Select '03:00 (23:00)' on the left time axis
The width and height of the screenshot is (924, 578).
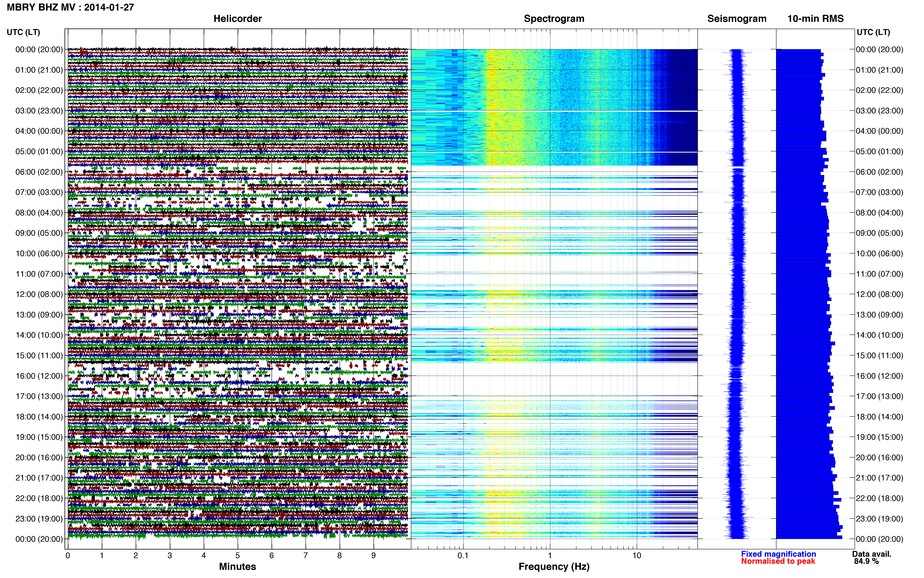click(x=39, y=111)
